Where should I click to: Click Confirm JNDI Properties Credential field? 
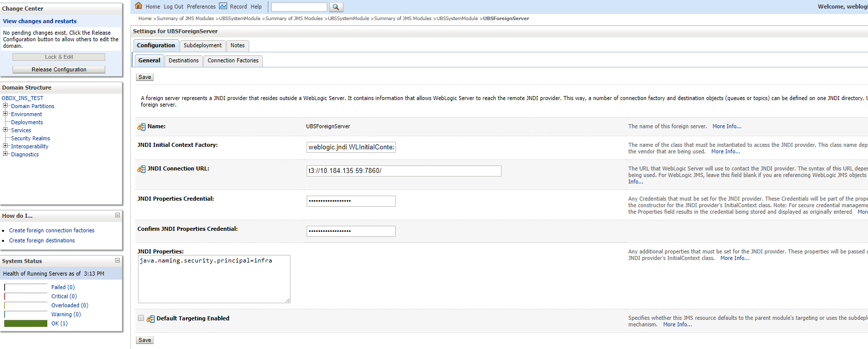click(x=351, y=231)
